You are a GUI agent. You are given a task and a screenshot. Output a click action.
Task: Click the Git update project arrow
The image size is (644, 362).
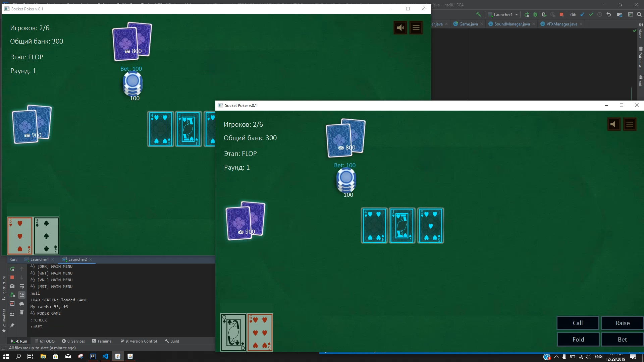pos(582,14)
